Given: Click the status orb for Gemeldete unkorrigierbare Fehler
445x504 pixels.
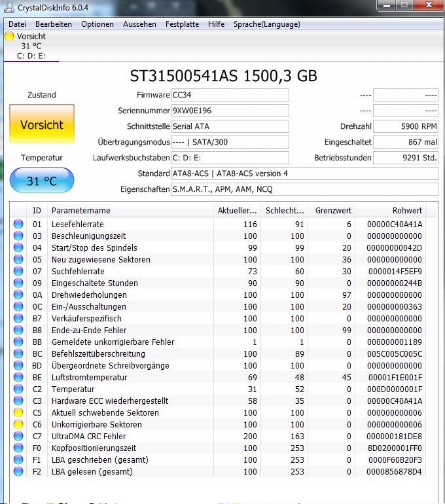Looking at the screenshot, I should click(x=18, y=342).
